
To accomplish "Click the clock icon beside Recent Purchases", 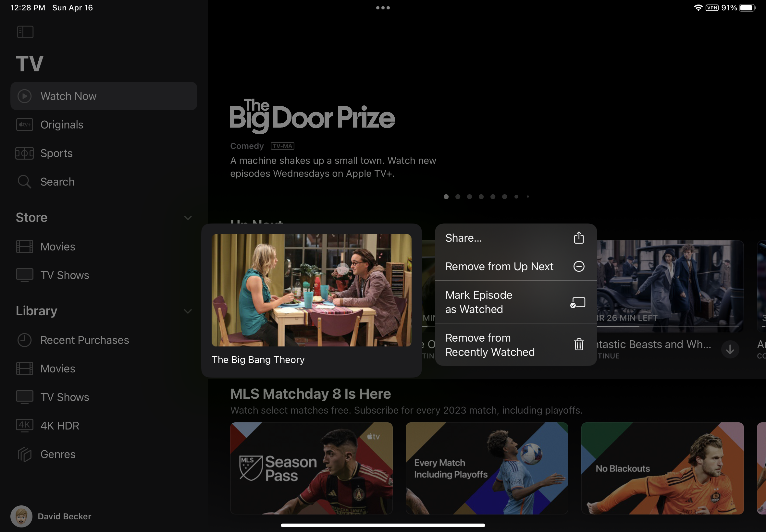I will tap(24, 340).
